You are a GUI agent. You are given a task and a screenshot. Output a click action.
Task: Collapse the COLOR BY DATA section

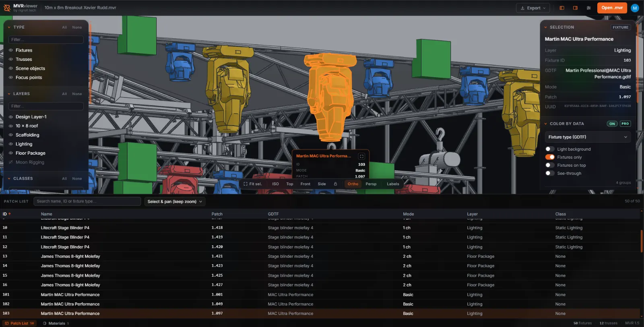point(545,124)
